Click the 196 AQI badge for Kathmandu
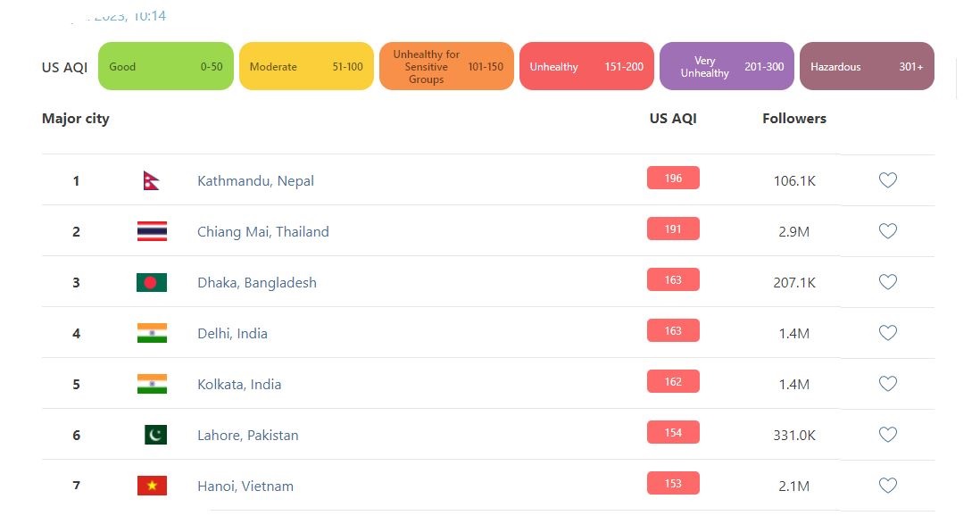Screen dimensions: 980x524 [673, 179]
